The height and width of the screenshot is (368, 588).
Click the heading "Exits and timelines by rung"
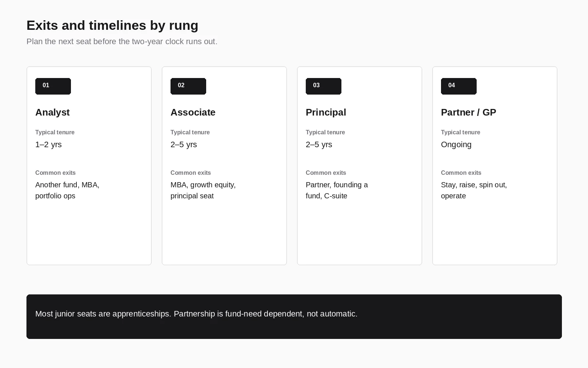coord(112,25)
